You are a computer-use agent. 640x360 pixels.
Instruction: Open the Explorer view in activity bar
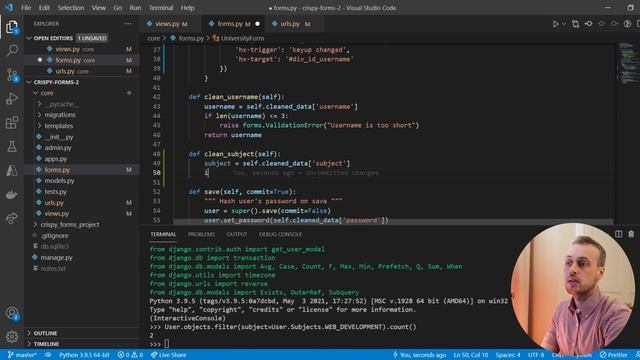pyautogui.click(x=12, y=27)
